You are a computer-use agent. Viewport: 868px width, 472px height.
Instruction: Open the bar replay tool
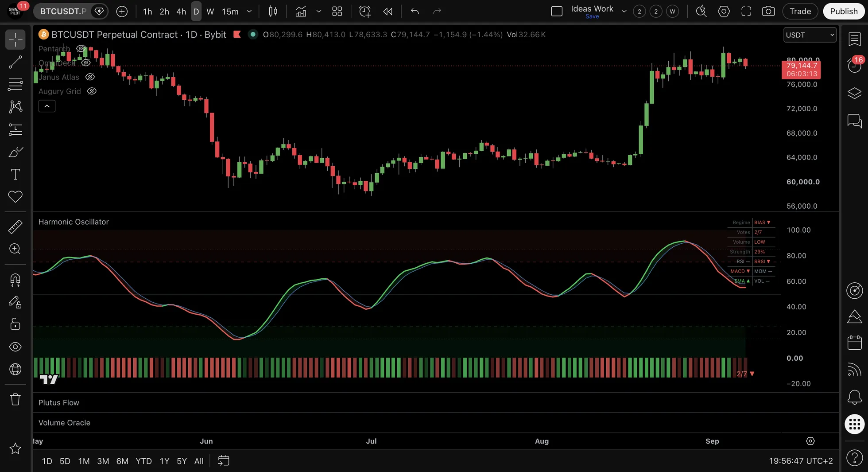(387, 12)
